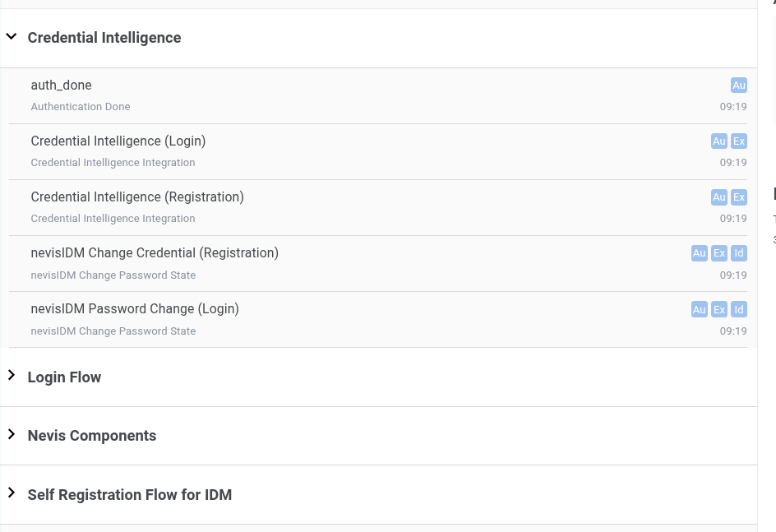Click Au badge on Credential Intelligence (Login)

pyautogui.click(x=718, y=141)
